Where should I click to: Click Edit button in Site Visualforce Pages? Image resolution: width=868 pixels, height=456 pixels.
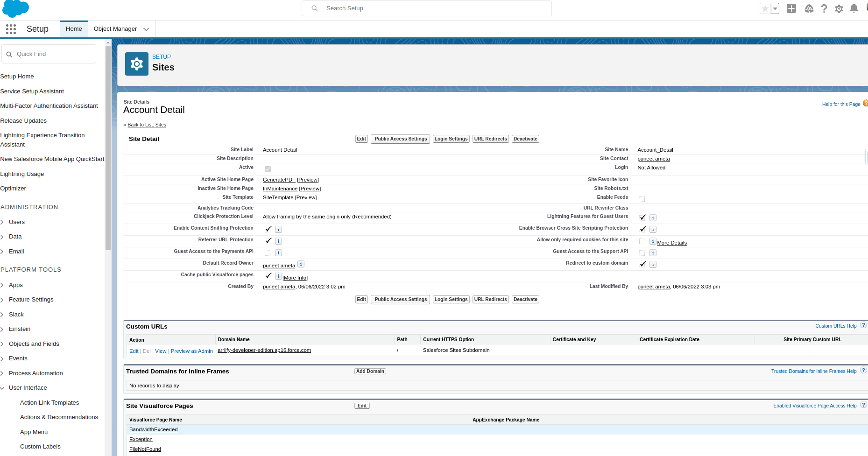[x=362, y=406]
